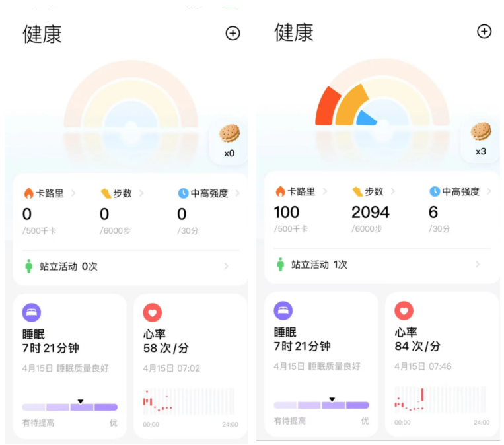Open the 睡眠 heading on the right sleep card

pyautogui.click(x=285, y=332)
